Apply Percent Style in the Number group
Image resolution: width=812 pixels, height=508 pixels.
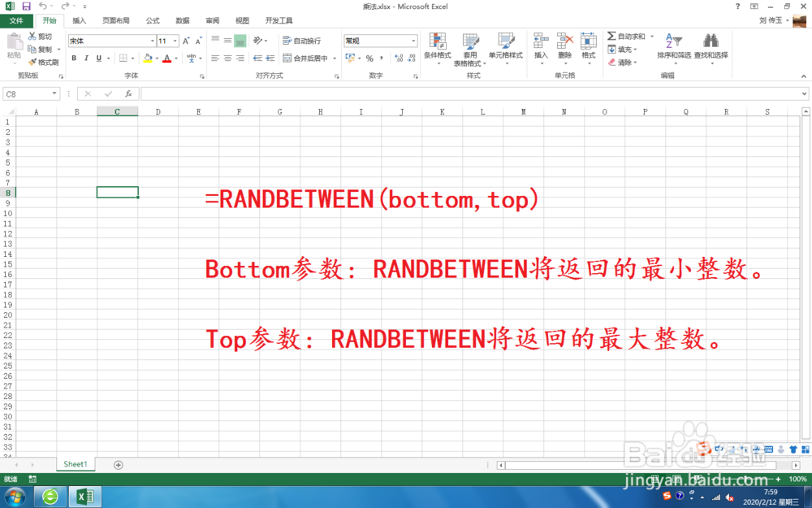pos(369,58)
